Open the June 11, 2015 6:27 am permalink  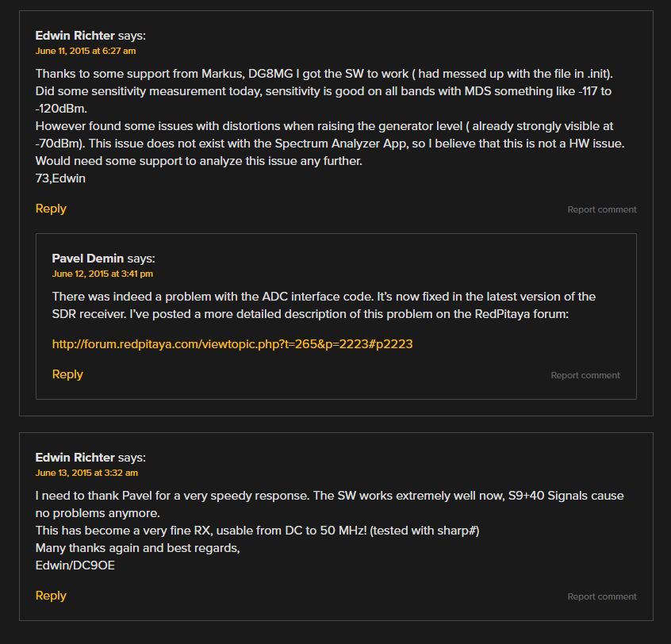[86, 51]
